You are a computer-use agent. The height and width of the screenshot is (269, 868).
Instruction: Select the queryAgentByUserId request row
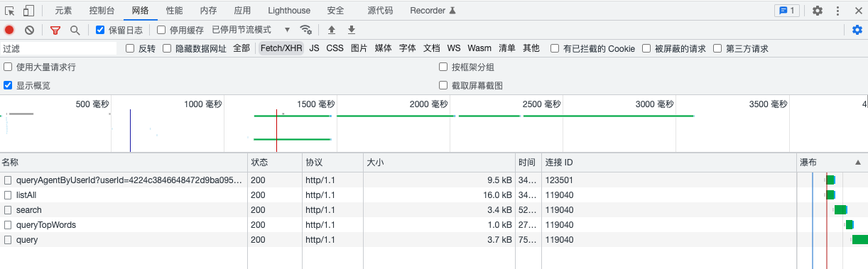point(434,180)
